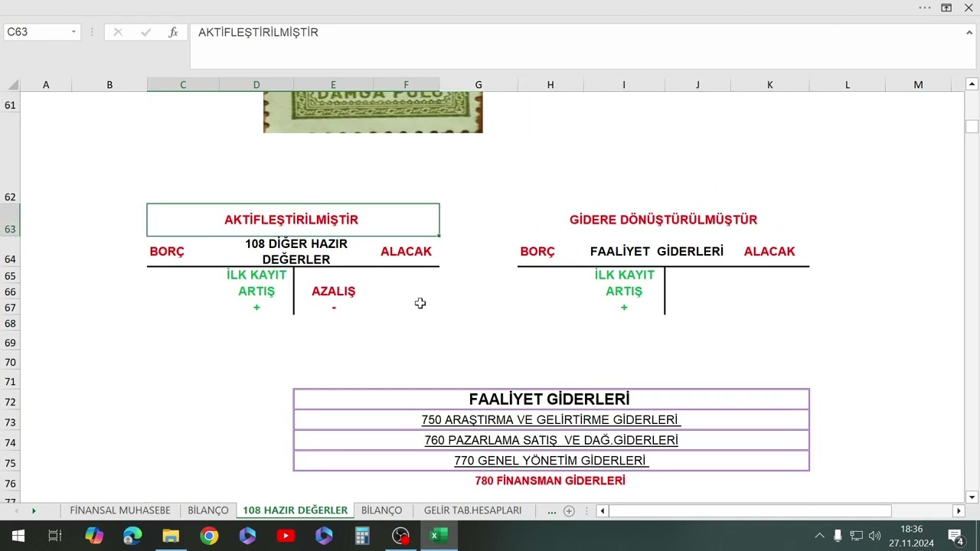This screenshot has height=551, width=980.
Task: Click the DAMGA PULU stamp image
Action: pos(373,112)
